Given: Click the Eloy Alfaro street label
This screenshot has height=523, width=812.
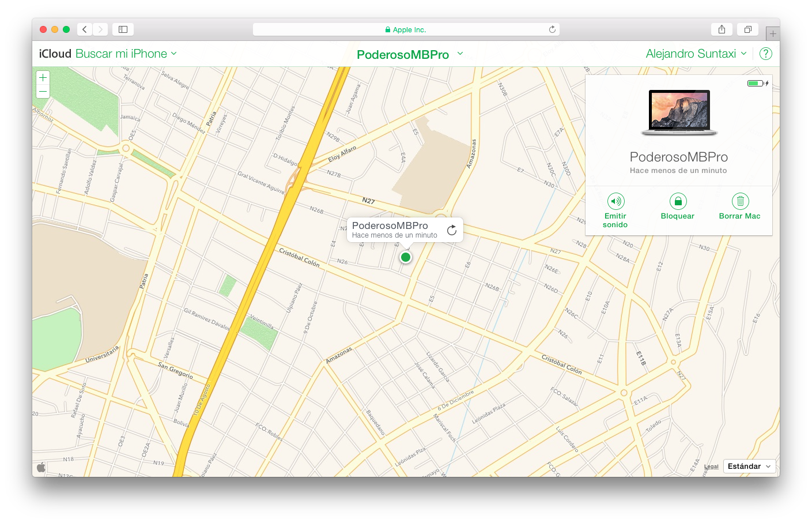Looking at the screenshot, I should coord(342,153).
